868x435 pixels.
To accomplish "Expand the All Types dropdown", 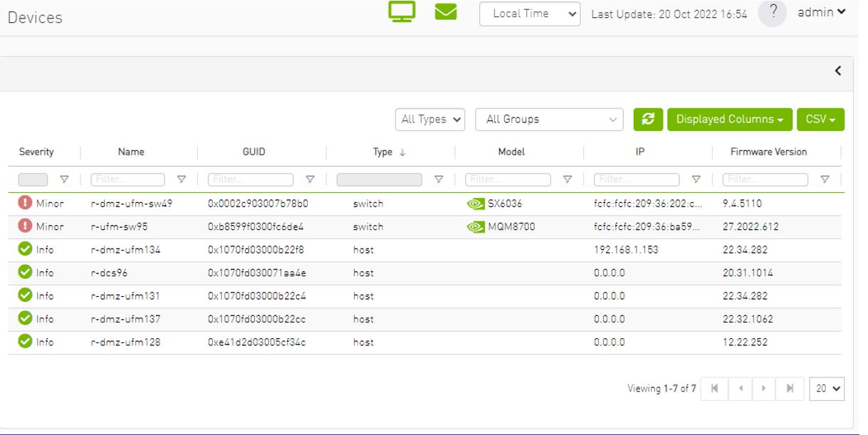I will 430,119.
